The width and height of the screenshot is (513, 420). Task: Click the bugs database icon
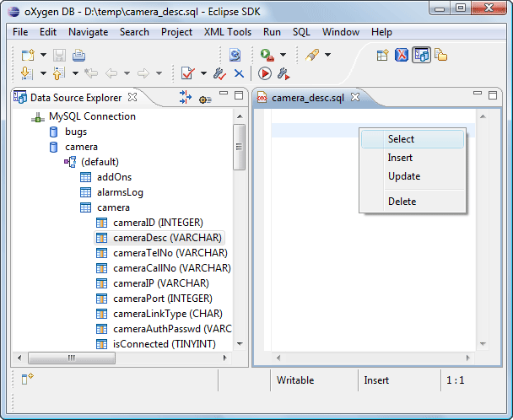coord(53,132)
